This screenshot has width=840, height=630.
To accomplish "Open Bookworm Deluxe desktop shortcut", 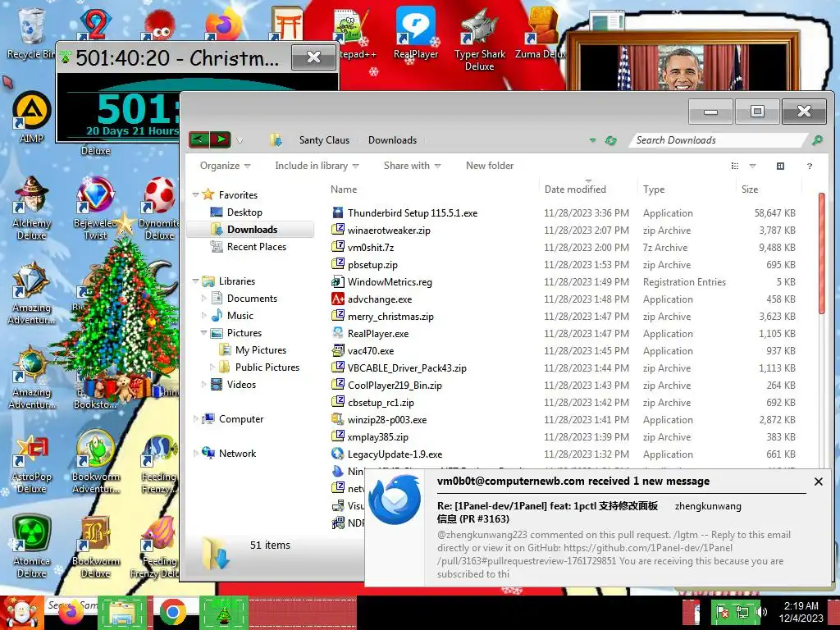I will coord(95,546).
